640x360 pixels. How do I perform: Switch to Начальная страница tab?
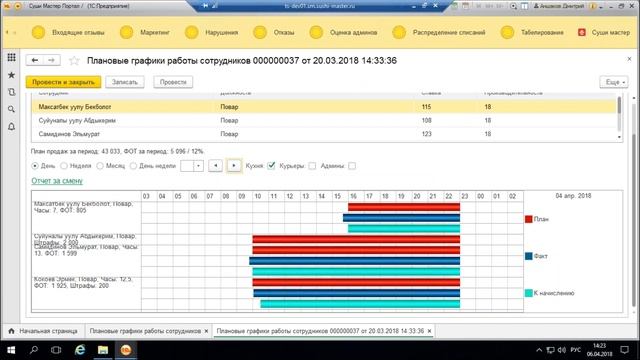[43, 331]
